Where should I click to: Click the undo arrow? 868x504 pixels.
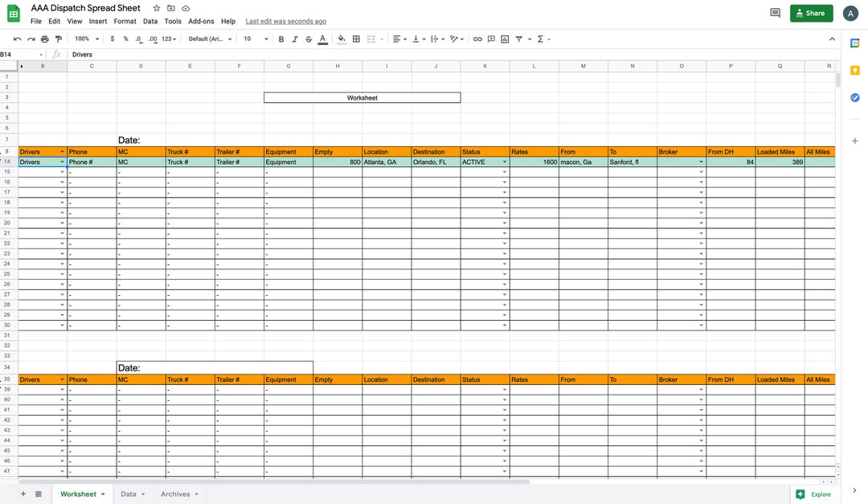[x=17, y=39]
